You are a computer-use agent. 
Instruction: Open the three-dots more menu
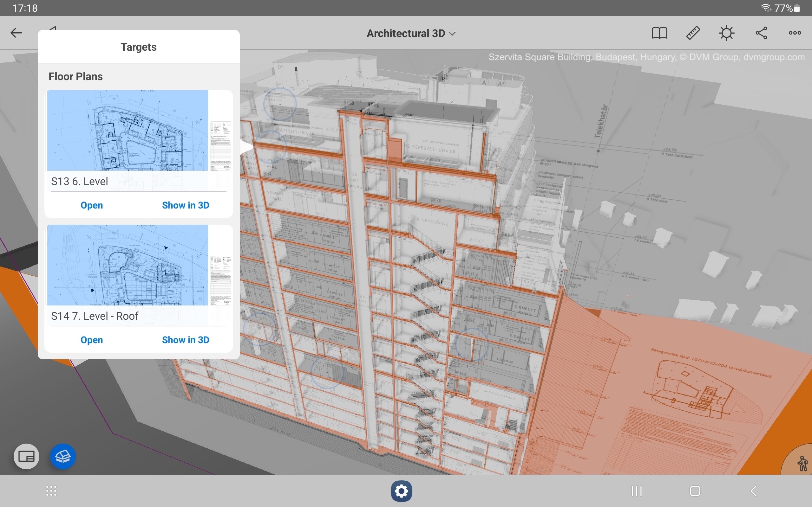tap(795, 33)
